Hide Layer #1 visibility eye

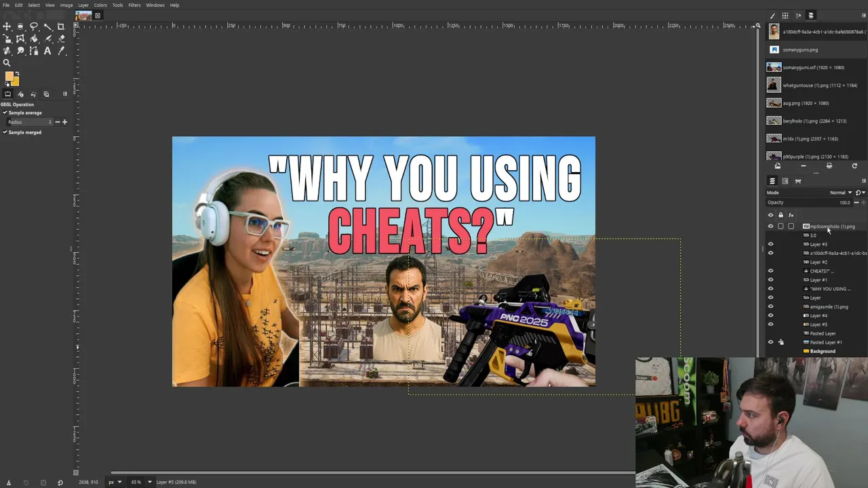pos(770,280)
